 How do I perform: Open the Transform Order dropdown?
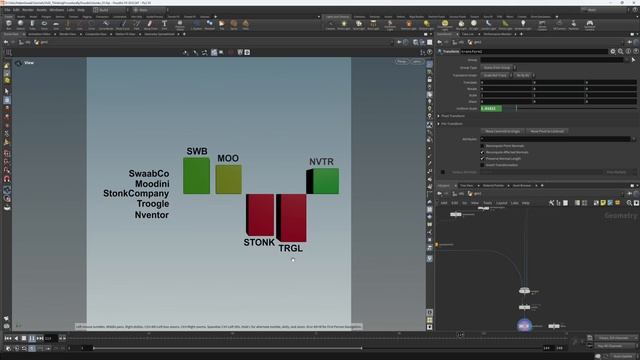click(x=497, y=76)
